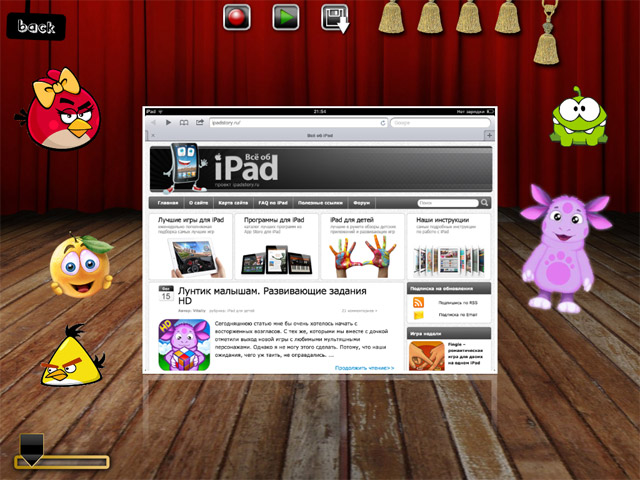640x480 pixels.
Task: Open the 'iPad для детей' card
Action: point(362,247)
